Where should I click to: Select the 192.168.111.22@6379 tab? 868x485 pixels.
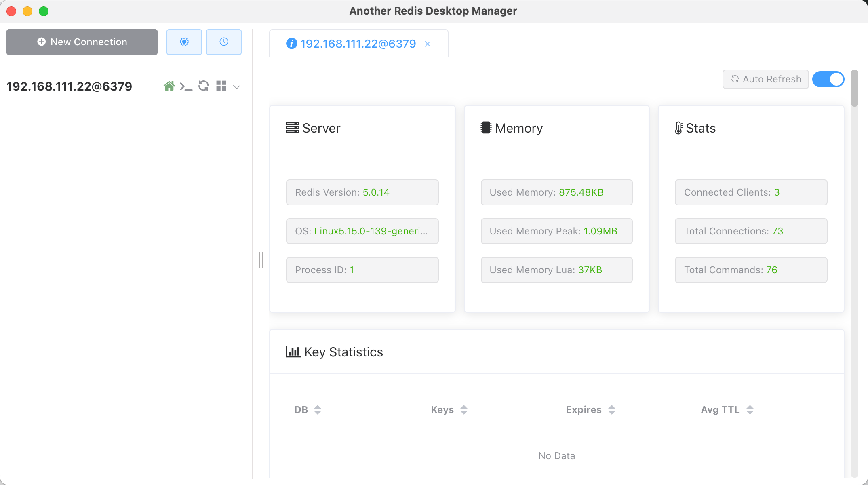[358, 44]
